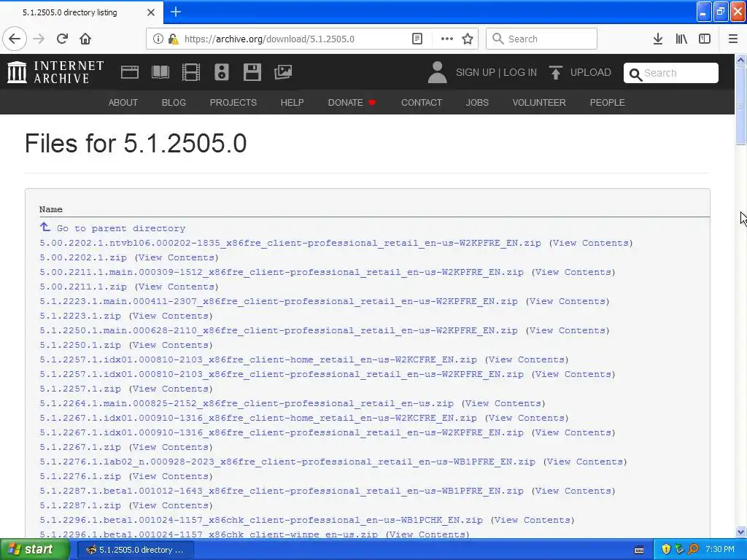
Task: Download 5.00.2211.1.zip file
Action: tap(83, 287)
